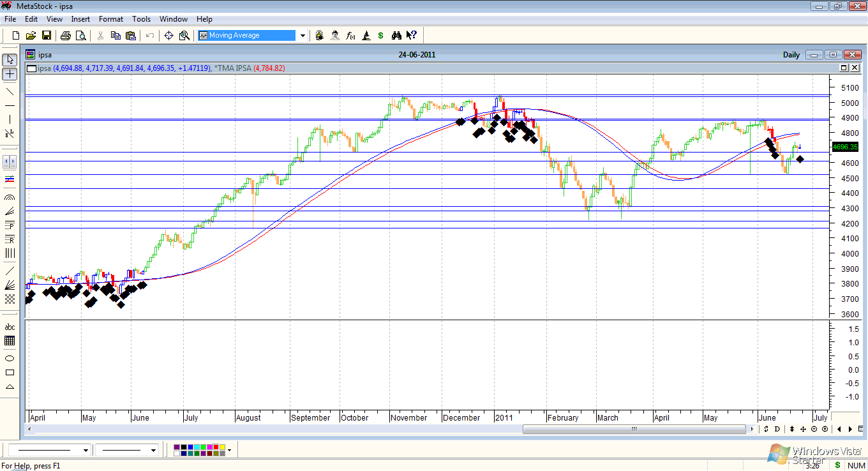Click the Save floppy disk icon
This screenshot has width=868, height=471.
47,36
